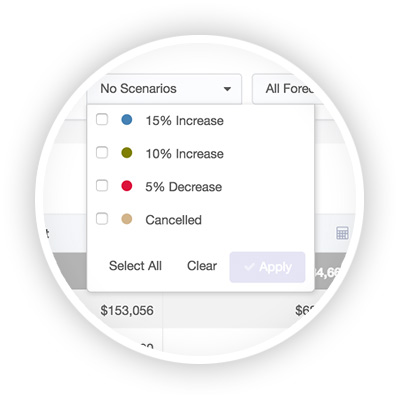
Task: Click the checkmark icon on Apply
Action: tap(249, 267)
